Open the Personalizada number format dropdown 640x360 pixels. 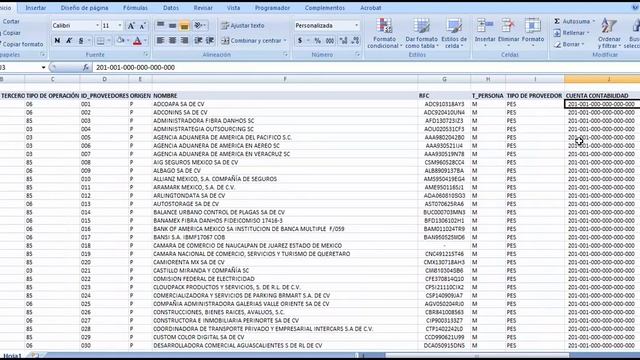pos(356,25)
